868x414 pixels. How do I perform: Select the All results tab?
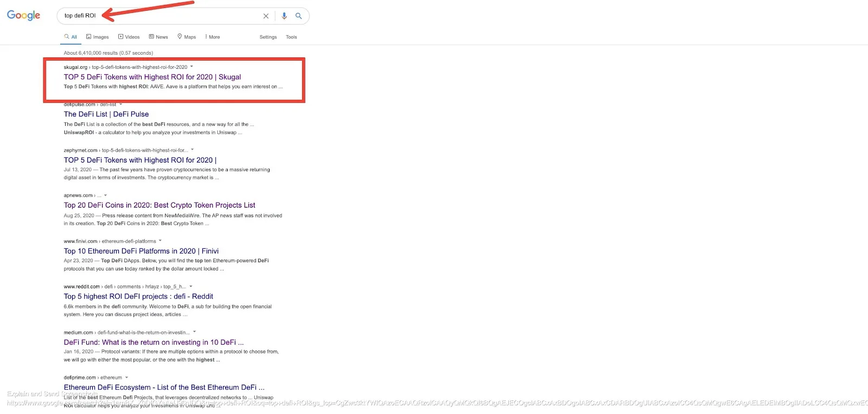point(71,37)
